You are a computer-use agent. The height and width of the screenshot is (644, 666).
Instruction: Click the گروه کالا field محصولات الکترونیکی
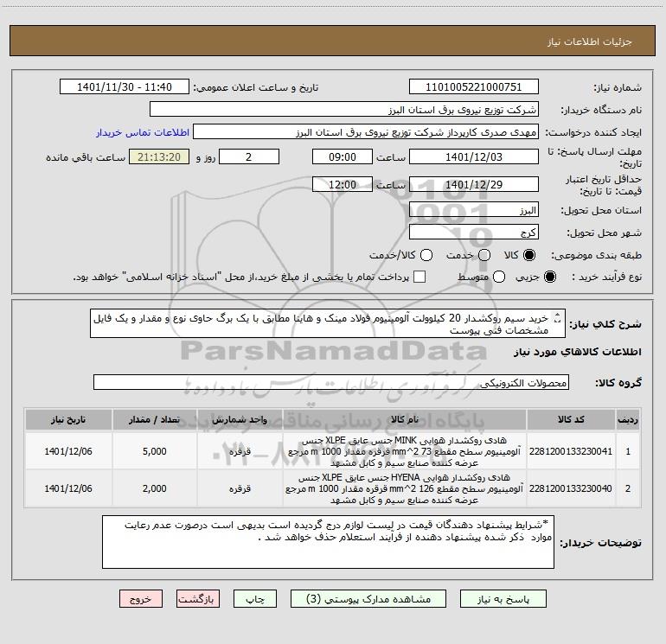(x=331, y=382)
